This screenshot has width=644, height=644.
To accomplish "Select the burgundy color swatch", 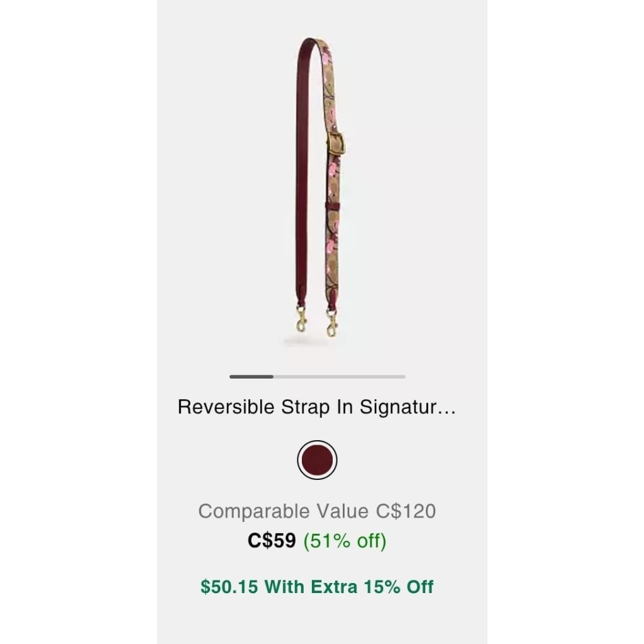I will [x=317, y=460].
